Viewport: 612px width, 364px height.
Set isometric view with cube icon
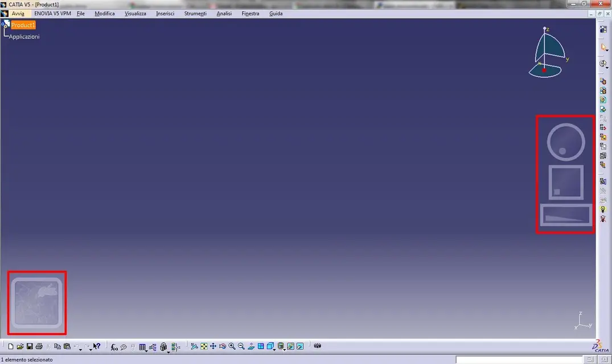(x=270, y=346)
